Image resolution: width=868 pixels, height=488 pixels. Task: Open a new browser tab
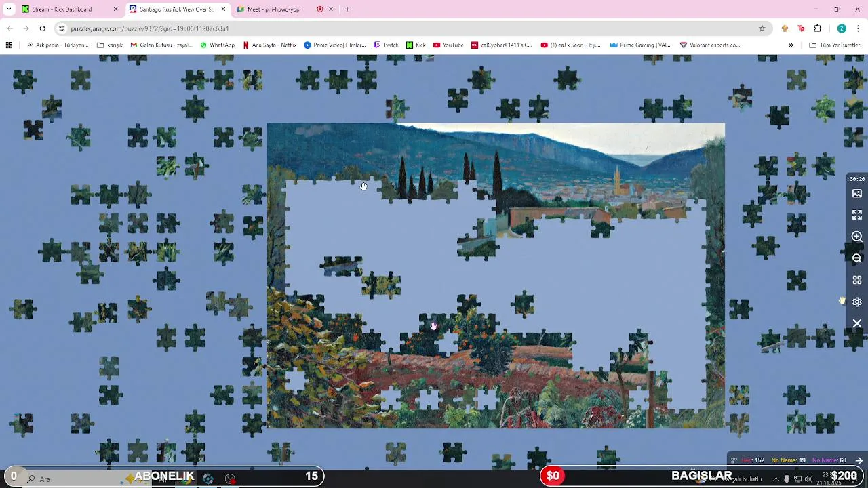(x=347, y=9)
